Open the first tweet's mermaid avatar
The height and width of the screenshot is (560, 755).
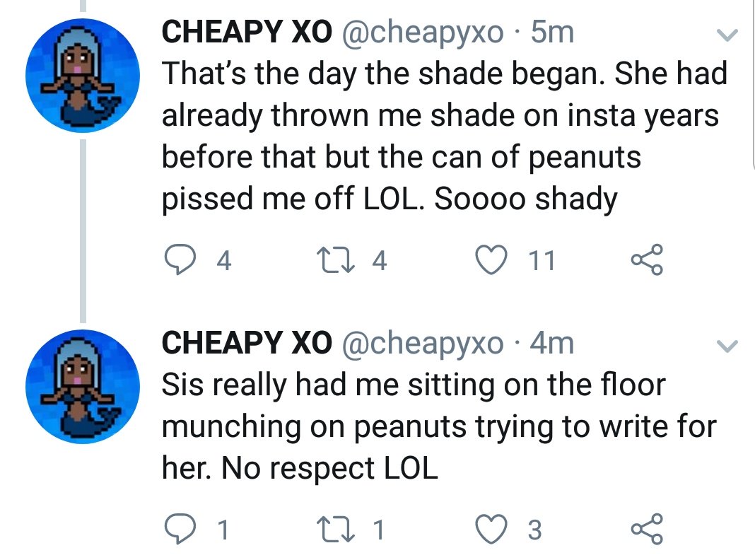81,75
